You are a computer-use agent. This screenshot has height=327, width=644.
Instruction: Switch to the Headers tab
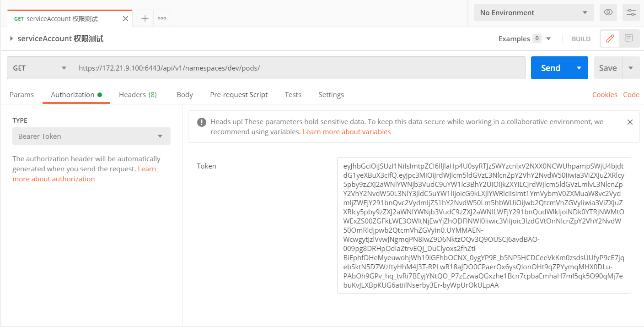point(138,94)
